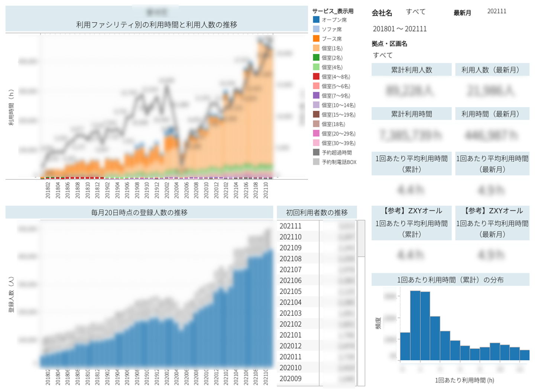Click the tallest histogram bar
The width and height of the screenshot is (535, 392).
(x=415, y=325)
